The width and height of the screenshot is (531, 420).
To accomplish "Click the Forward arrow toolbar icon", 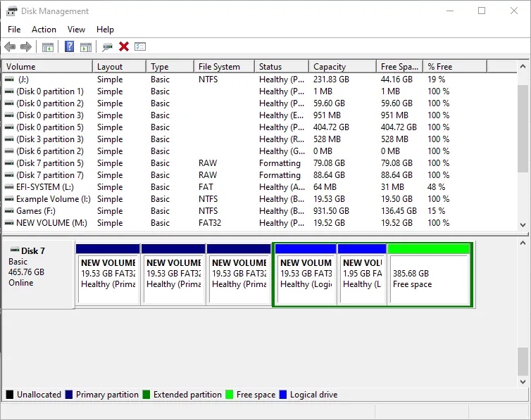I will tap(26, 46).
